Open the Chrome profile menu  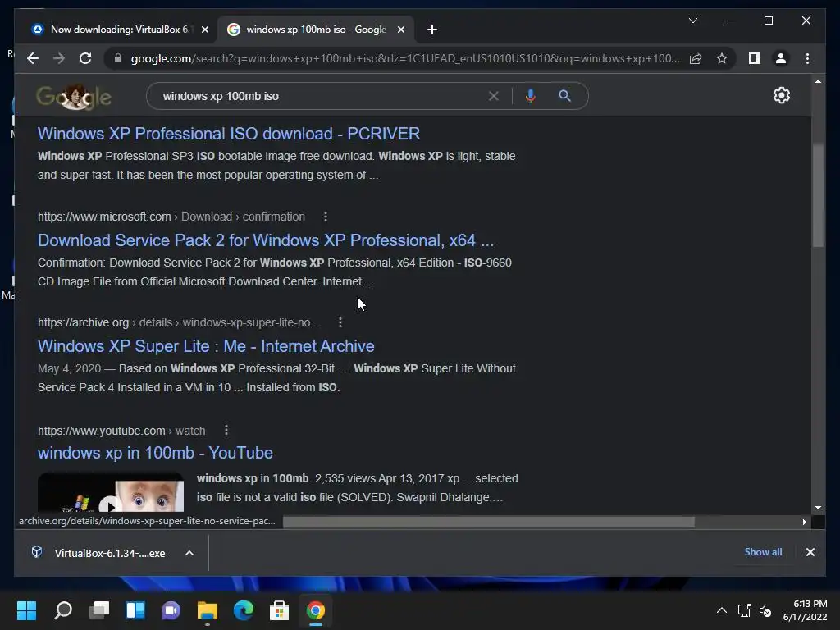pos(781,58)
